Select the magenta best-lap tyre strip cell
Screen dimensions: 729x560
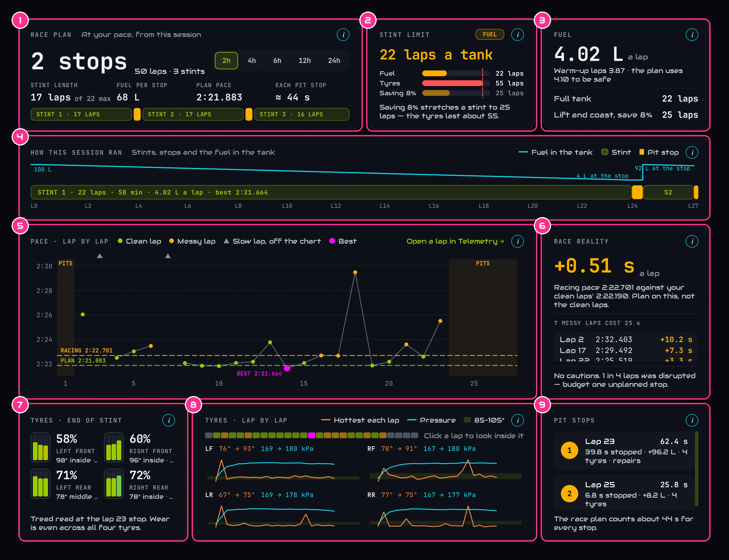coord(311,435)
